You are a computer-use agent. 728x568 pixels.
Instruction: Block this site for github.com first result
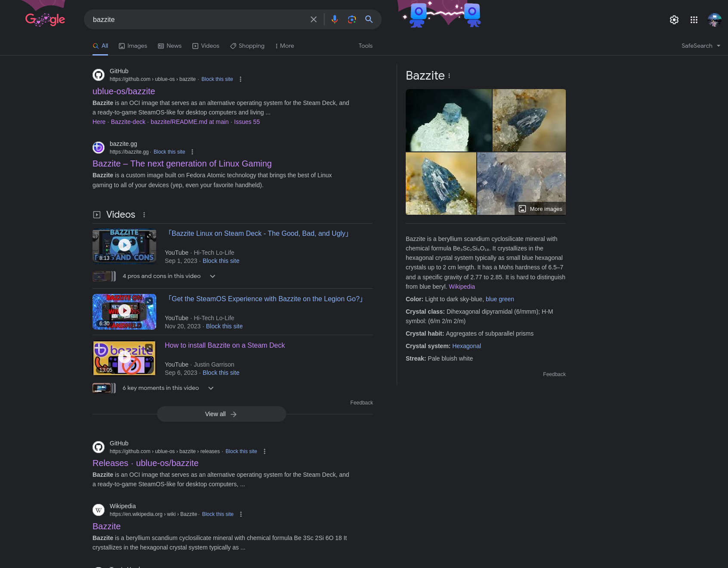click(x=217, y=79)
